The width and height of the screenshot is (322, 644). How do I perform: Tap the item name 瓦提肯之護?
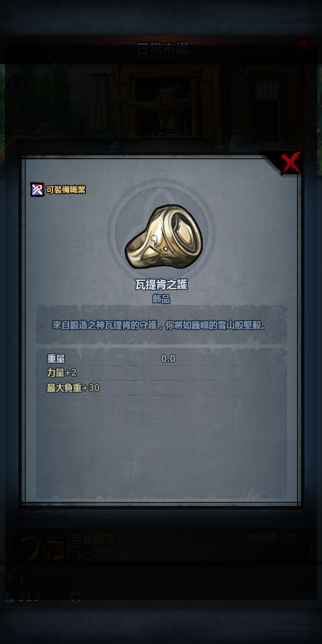coord(161,285)
